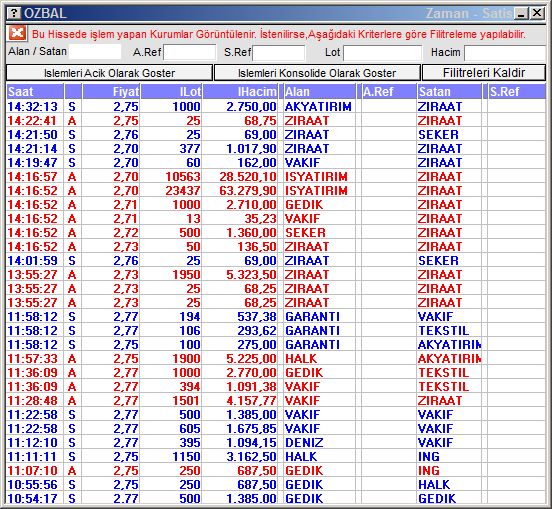Click GEDIK buyer in 11:36:09 row

point(304,372)
